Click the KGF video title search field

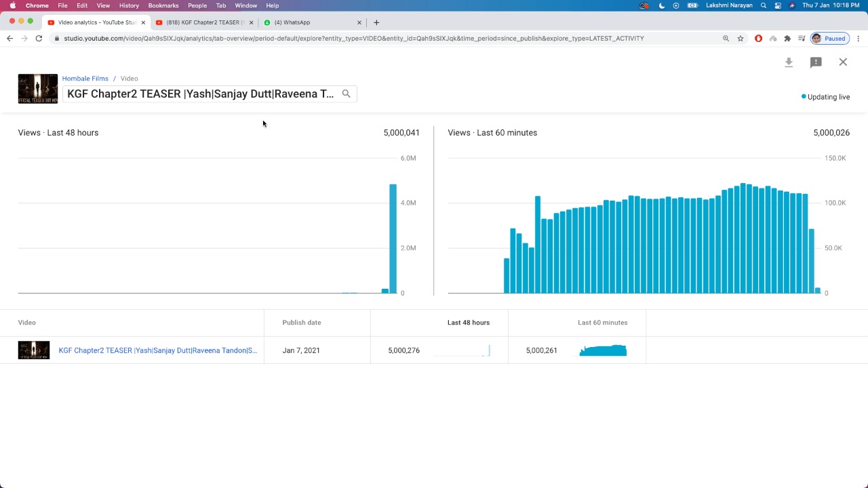click(x=210, y=94)
